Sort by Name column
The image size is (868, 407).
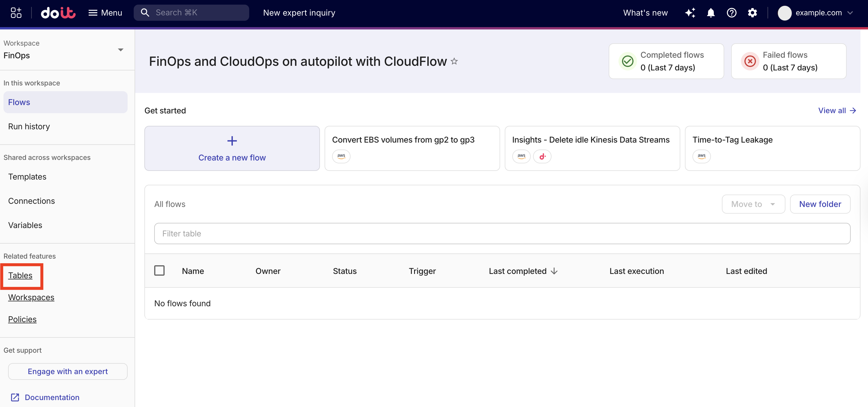click(x=193, y=271)
